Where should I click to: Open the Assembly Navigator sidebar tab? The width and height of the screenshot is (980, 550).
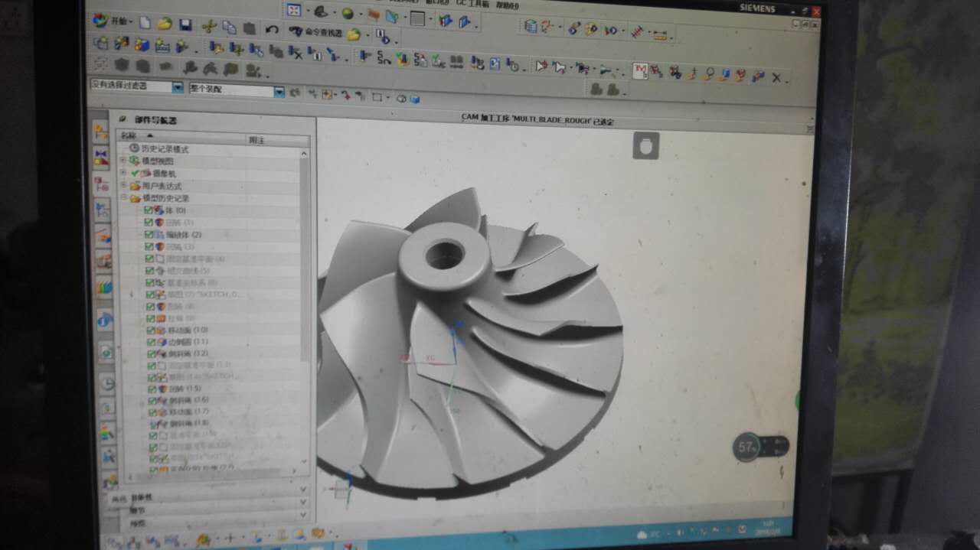coord(100,132)
